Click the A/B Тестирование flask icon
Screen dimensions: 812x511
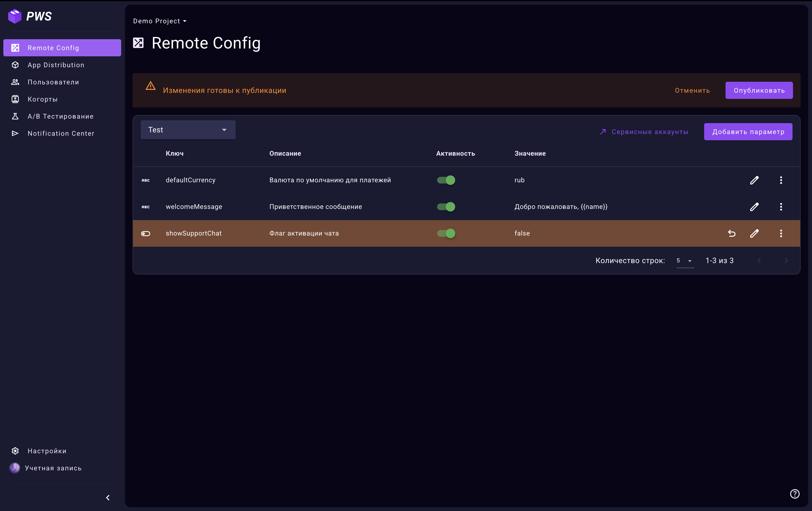pyautogui.click(x=15, y=116)
